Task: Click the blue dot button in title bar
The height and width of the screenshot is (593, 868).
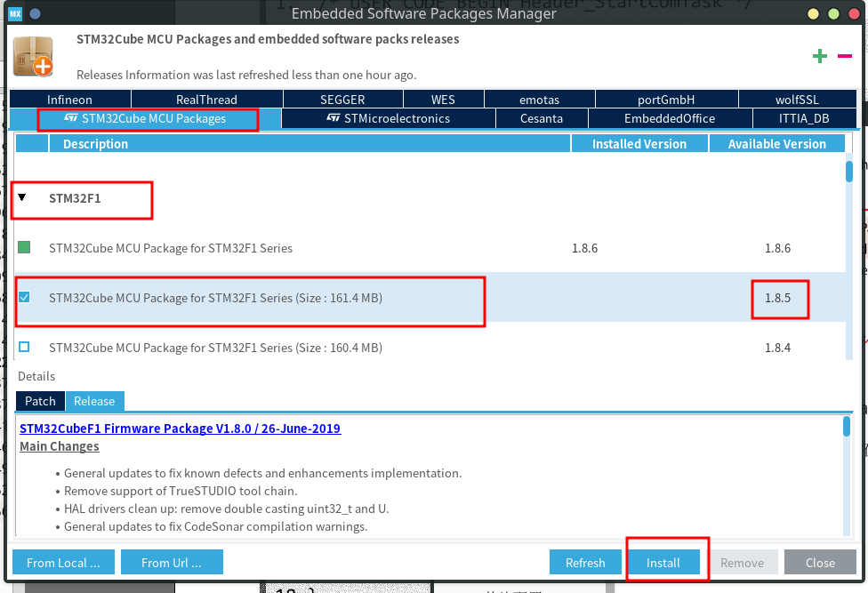Action: coord(35,14)
